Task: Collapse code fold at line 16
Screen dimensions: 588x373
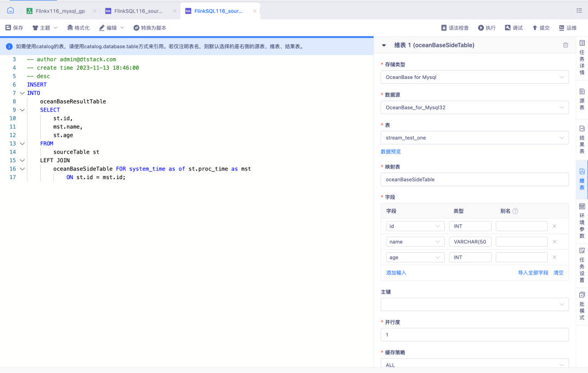Action: click(22, 169)
